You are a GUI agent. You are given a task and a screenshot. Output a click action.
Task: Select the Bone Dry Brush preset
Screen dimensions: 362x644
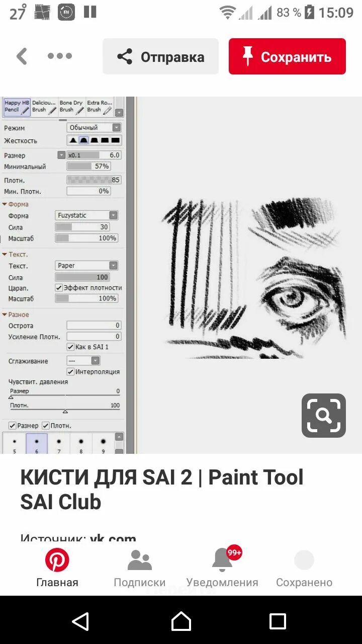pos(71,107)
